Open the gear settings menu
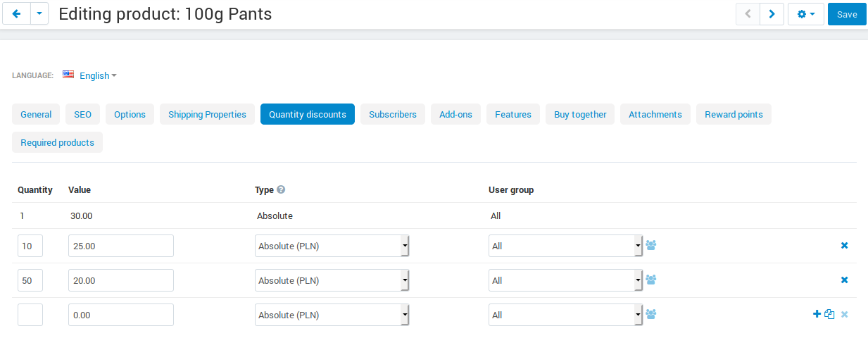Viewport: 868px width, 338px height. point(806,14)
